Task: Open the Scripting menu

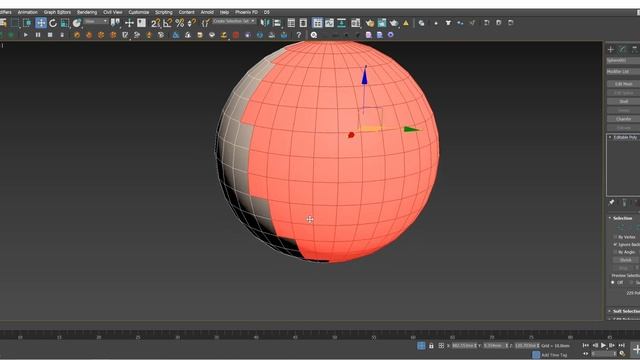Action: coord(164,12)
